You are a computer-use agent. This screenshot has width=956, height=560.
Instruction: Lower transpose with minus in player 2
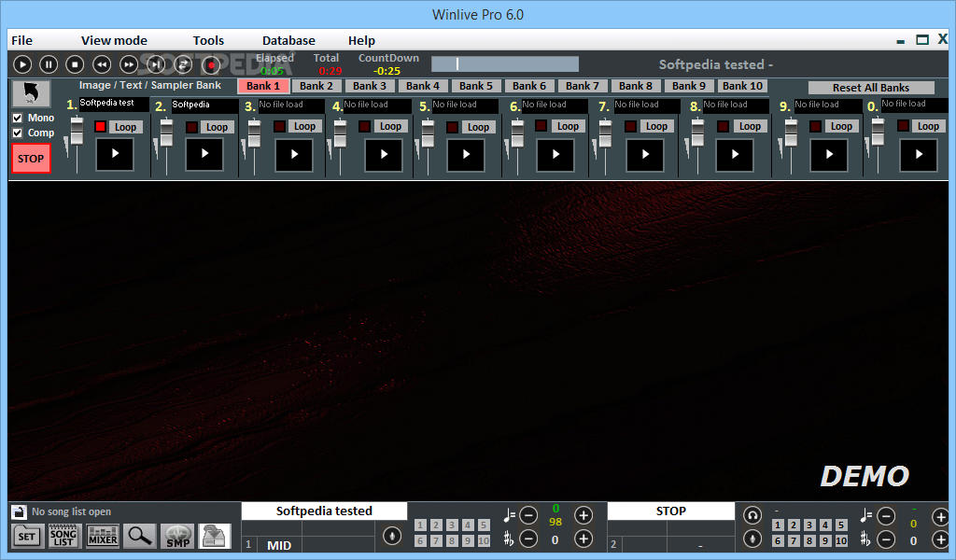886,539
